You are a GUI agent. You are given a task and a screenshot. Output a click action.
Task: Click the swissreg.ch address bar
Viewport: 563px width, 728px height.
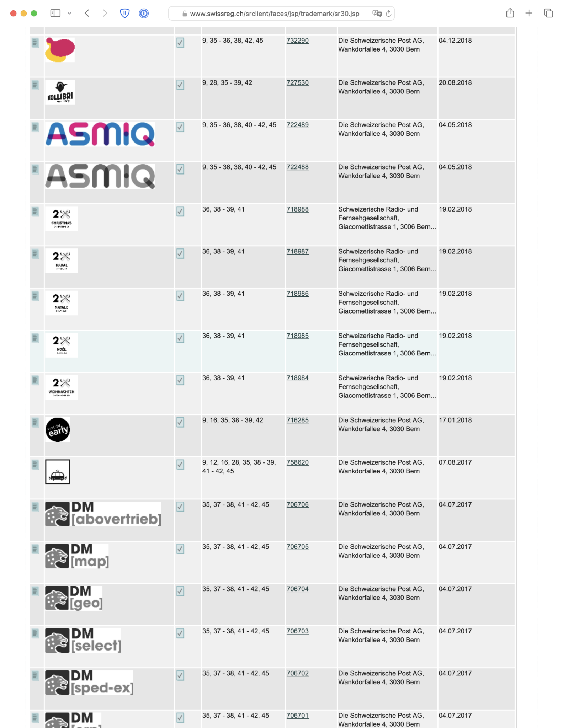click(x=275, y=14)
